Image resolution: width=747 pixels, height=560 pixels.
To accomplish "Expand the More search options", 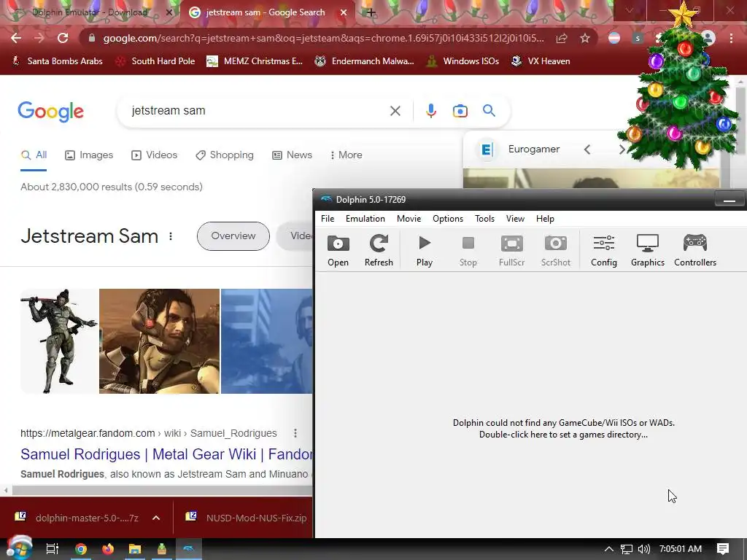I will (x=347, y=155).
